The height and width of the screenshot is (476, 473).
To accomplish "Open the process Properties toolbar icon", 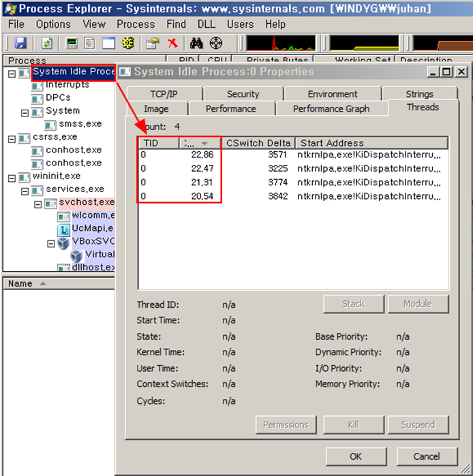I will pyautogui.click(x=153, y=43).
